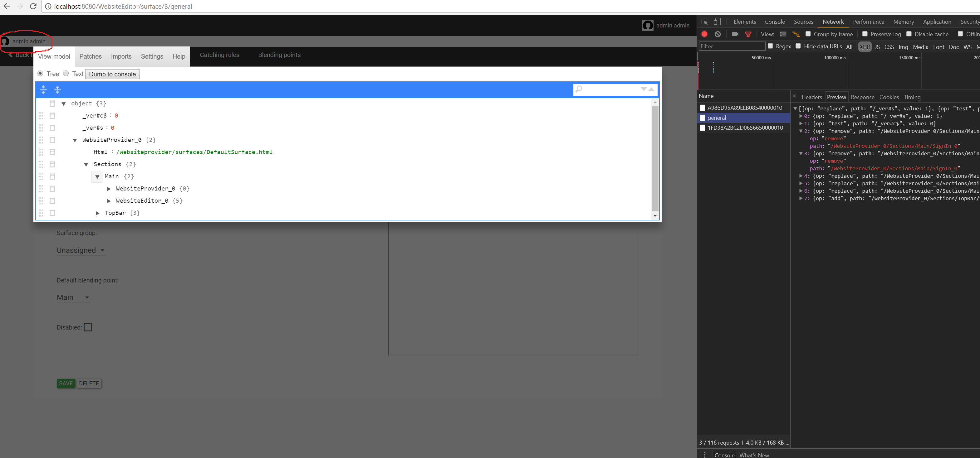The width and height of the screenshot is (980, 458).
Task: Click the collapse-all nodes icon in the tree toolbar
Action: [x=57, y=90]
